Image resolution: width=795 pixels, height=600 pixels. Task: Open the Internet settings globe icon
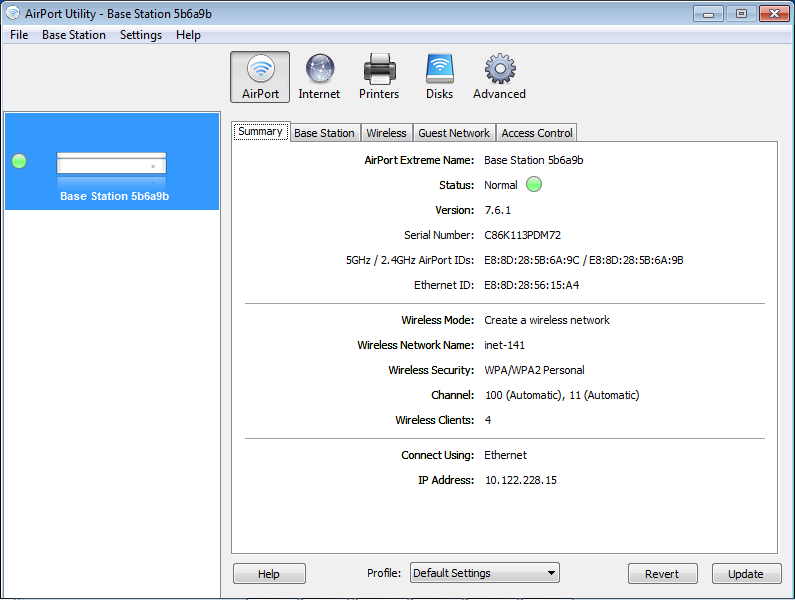[x=319, y=77]
